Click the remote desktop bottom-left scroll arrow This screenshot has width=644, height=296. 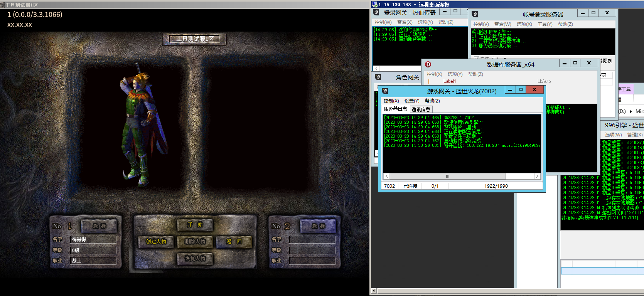tap(373, 291)
